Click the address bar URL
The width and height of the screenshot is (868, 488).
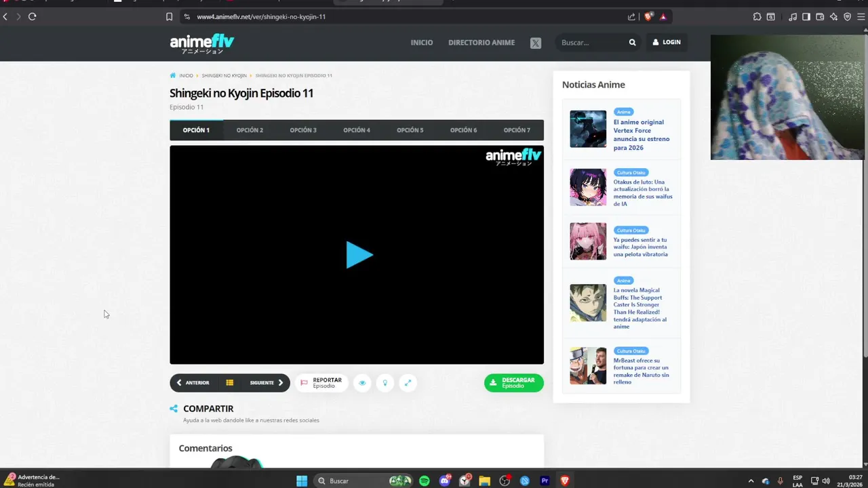tap(261, 16)
